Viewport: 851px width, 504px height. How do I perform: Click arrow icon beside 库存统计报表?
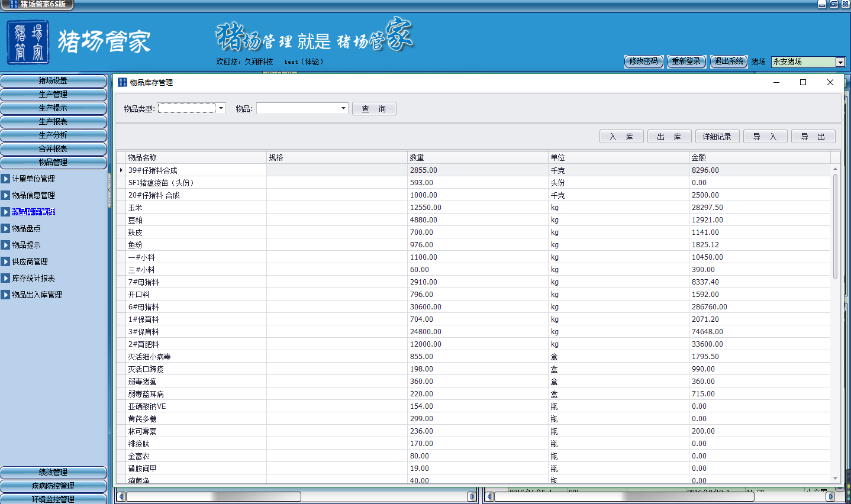click(x=5, y=278)
